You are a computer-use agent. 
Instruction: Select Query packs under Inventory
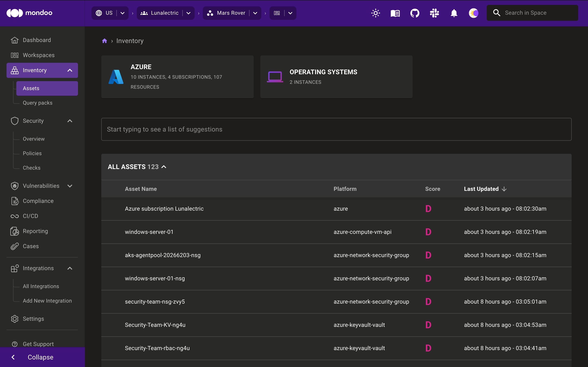coord(38,102)
